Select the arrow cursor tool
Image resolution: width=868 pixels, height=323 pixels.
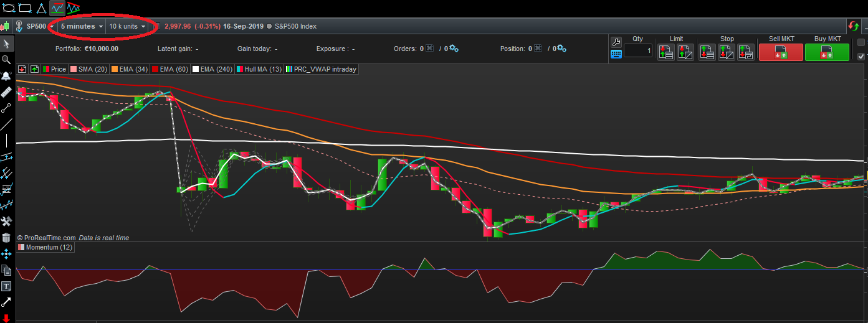pyautogui.click(x=6, y=44)
